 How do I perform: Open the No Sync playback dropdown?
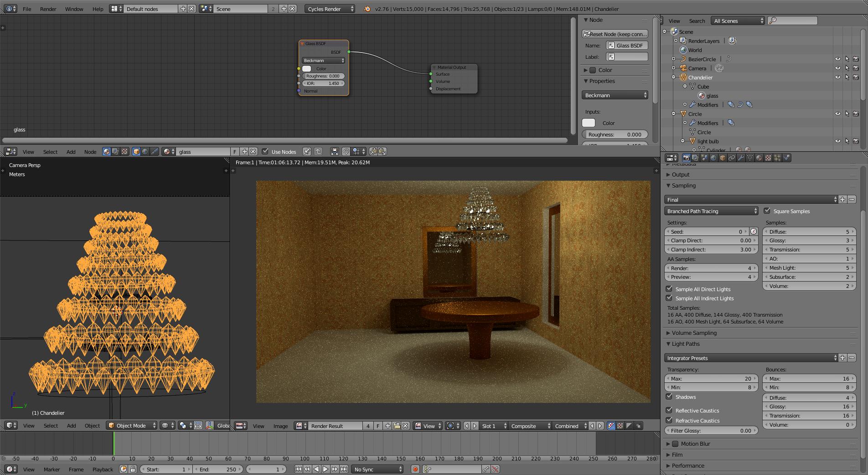[x=377, y=469]
